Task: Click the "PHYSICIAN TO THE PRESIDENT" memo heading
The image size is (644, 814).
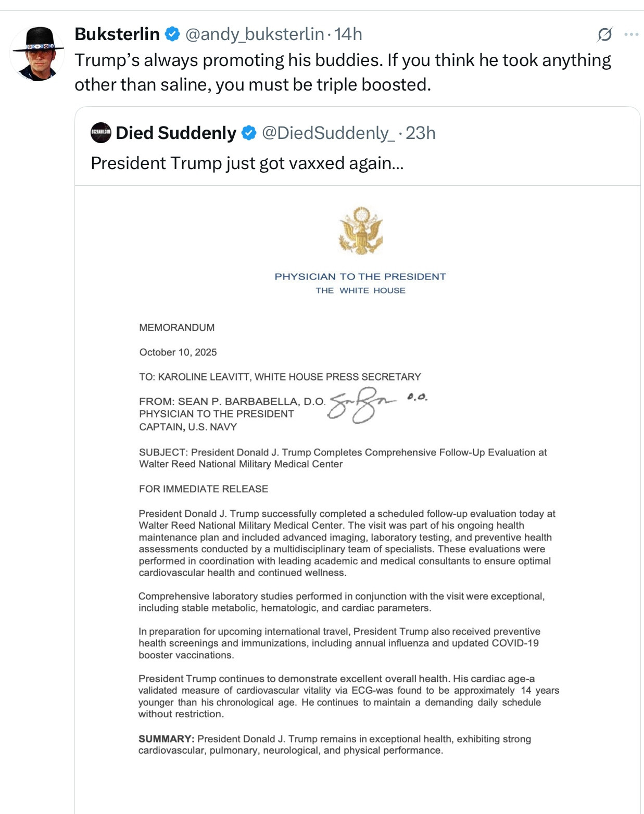Action: 360,276
